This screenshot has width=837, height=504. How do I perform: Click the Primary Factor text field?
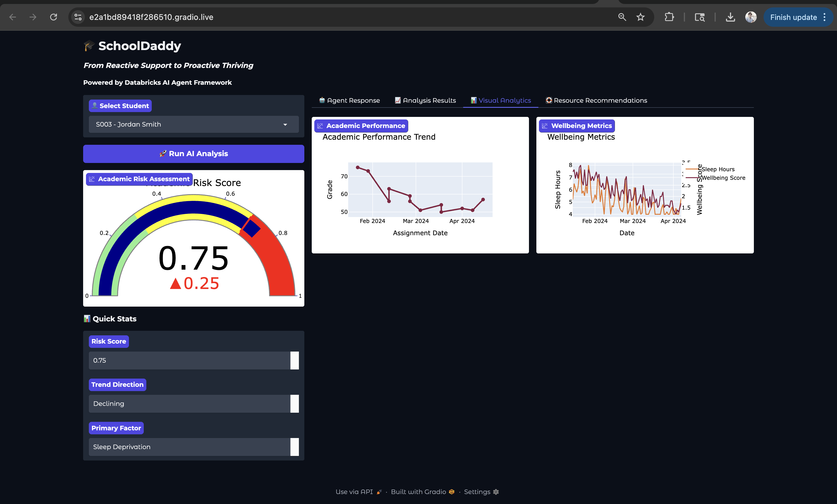point(189,447)
